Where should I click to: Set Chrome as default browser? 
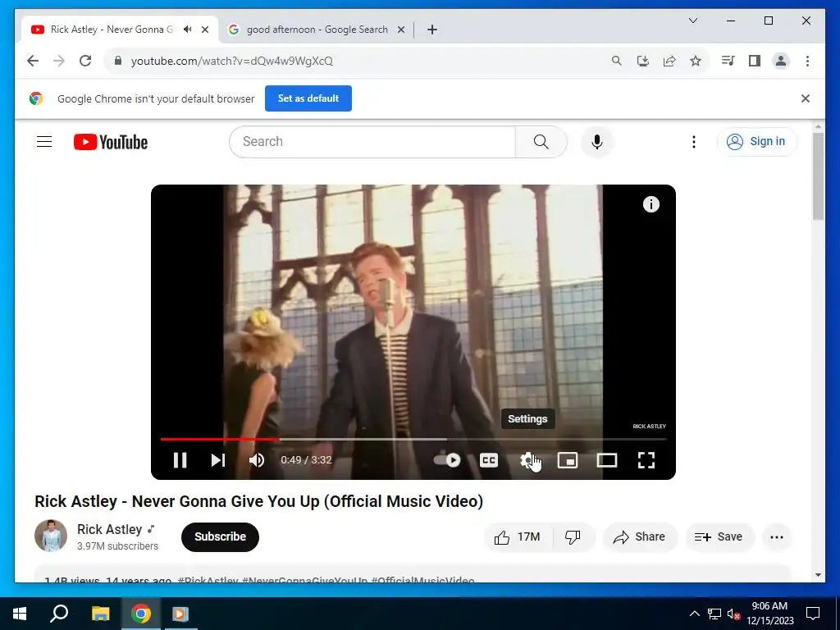[308, 98]
